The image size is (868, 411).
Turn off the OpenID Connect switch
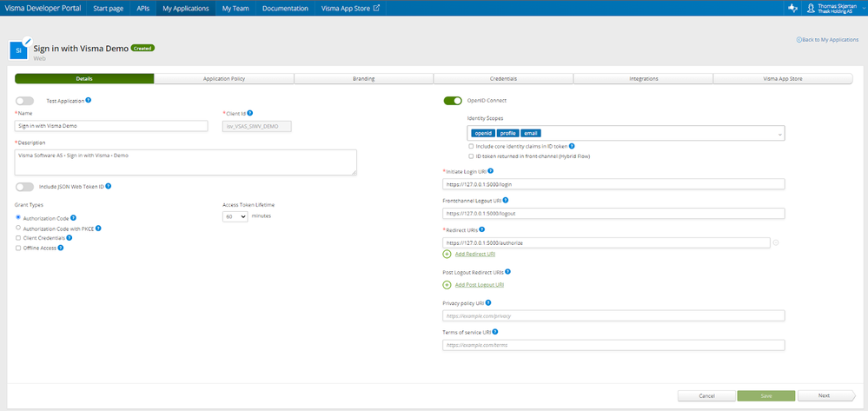click(453, 101)
